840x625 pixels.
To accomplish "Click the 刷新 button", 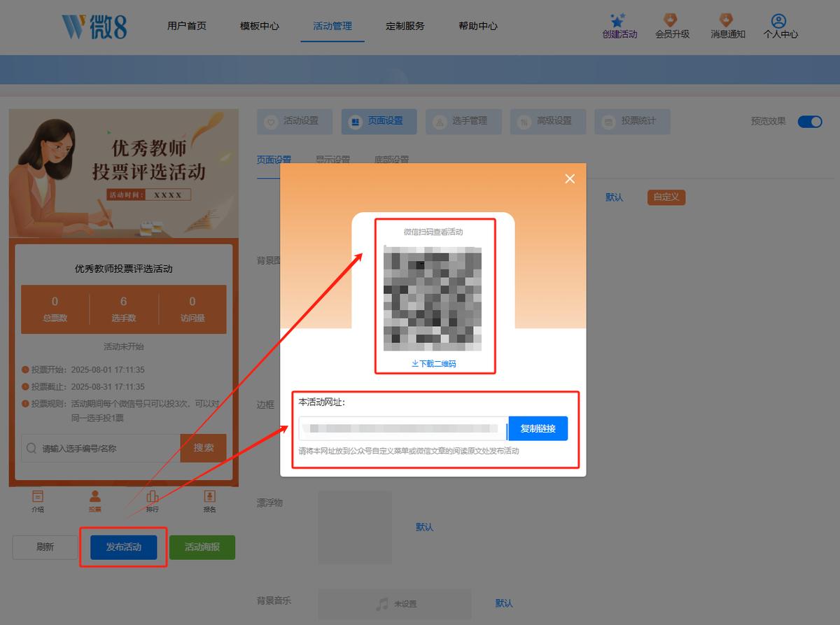I will pos(45,547).
